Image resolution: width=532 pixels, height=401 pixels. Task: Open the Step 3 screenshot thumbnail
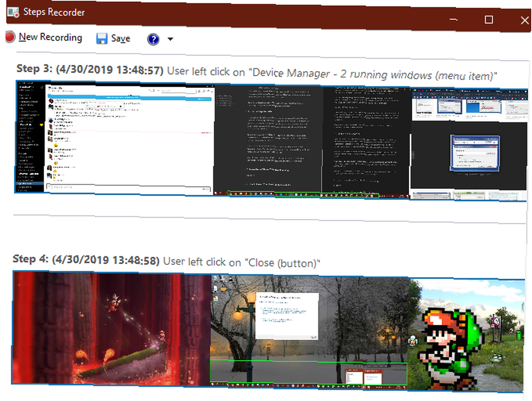[x=271, y=141]
